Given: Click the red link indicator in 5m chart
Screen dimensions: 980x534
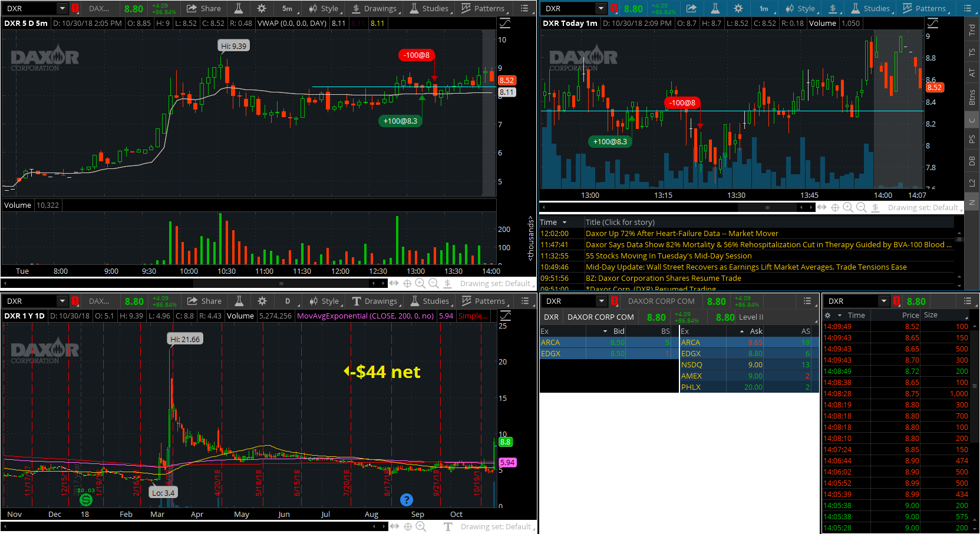Looking at the screenshot, I should (75, 8).
